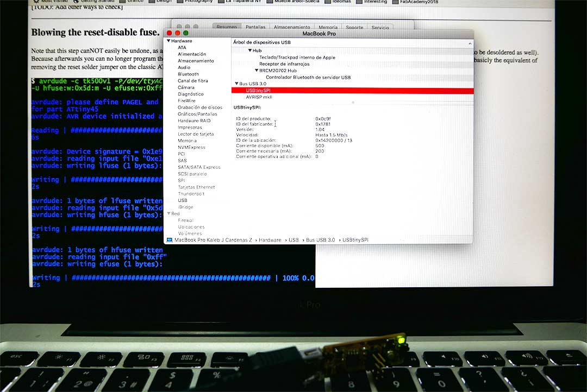This screenshot has width=587, height=392.
Task: Select Volúmenes under Red
Action: pos(190,233)
